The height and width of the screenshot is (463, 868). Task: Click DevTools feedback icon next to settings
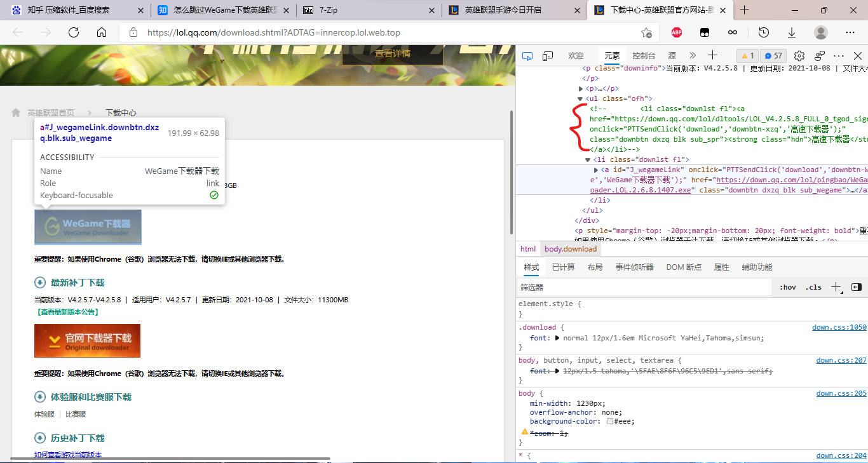[x=820, y=56]
